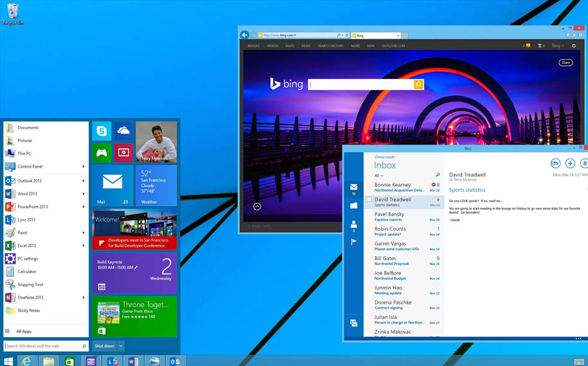Open the Skype tile in Start menu
The width and height of the screenshot is (588, 366).
click(x=102, y=131)
